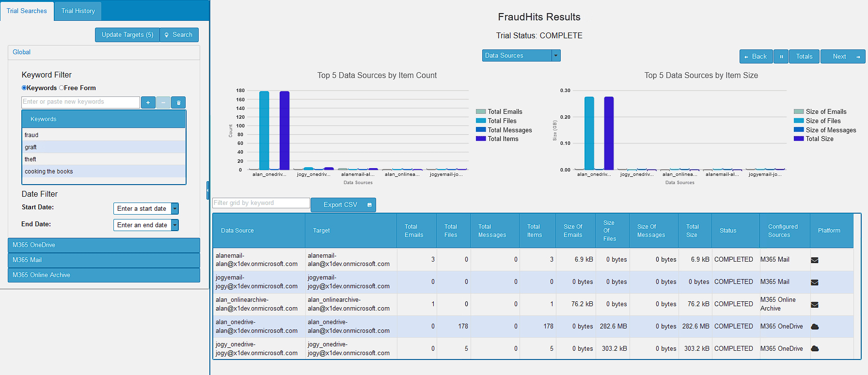Select the Trial Searches tab

tap(27, 11)
